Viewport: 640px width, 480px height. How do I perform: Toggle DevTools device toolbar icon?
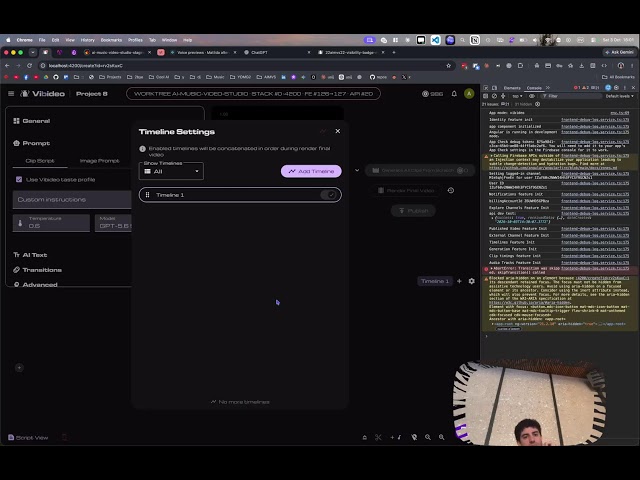click(x=494, y=88)
